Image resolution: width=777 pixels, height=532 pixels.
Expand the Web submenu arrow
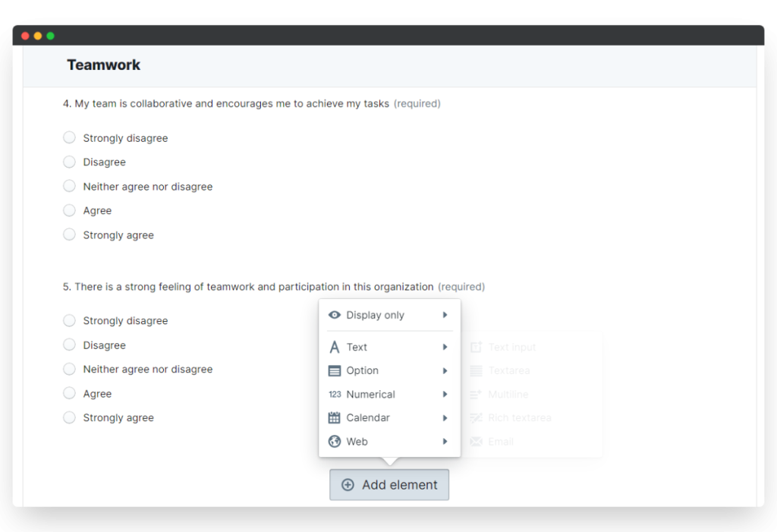(445, 442)
